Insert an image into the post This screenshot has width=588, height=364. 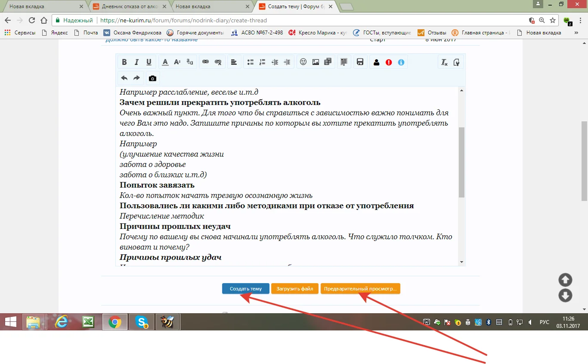[x=316, y=62]
